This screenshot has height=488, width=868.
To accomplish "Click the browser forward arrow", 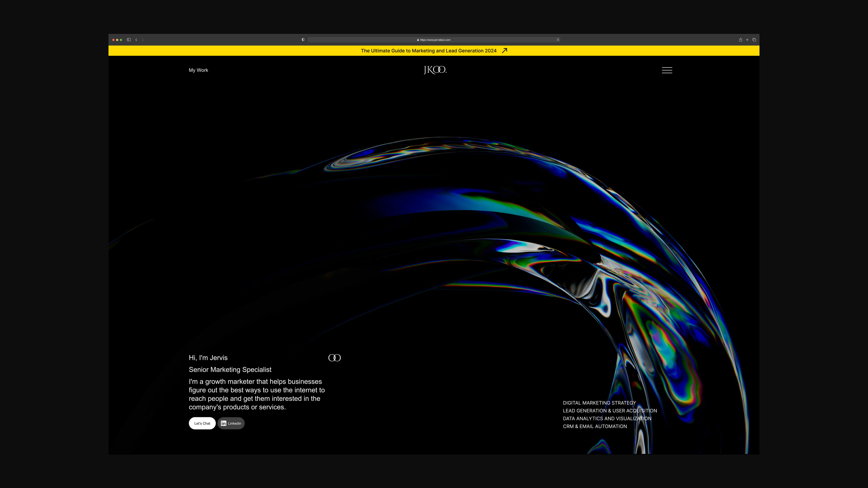I will pos(143,40).
